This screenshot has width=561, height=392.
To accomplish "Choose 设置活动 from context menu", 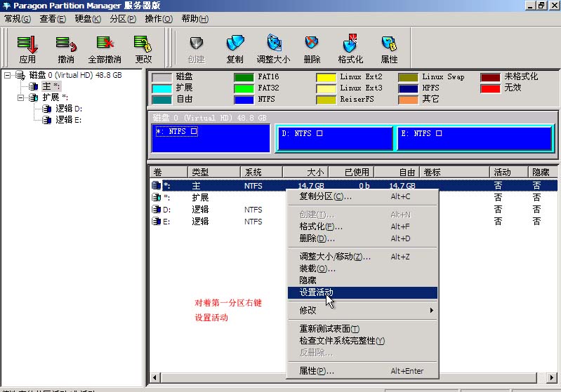I will pos(362,292).
